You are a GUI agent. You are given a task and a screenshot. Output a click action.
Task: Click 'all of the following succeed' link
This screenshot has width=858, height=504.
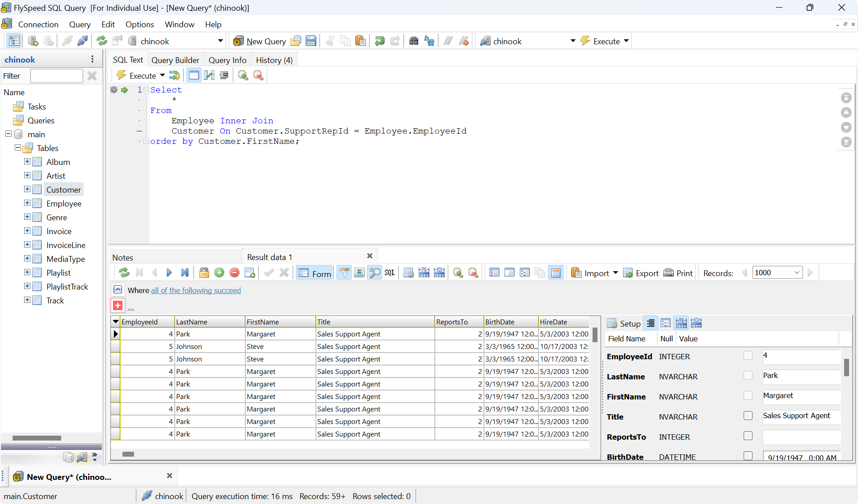(196, 290)
